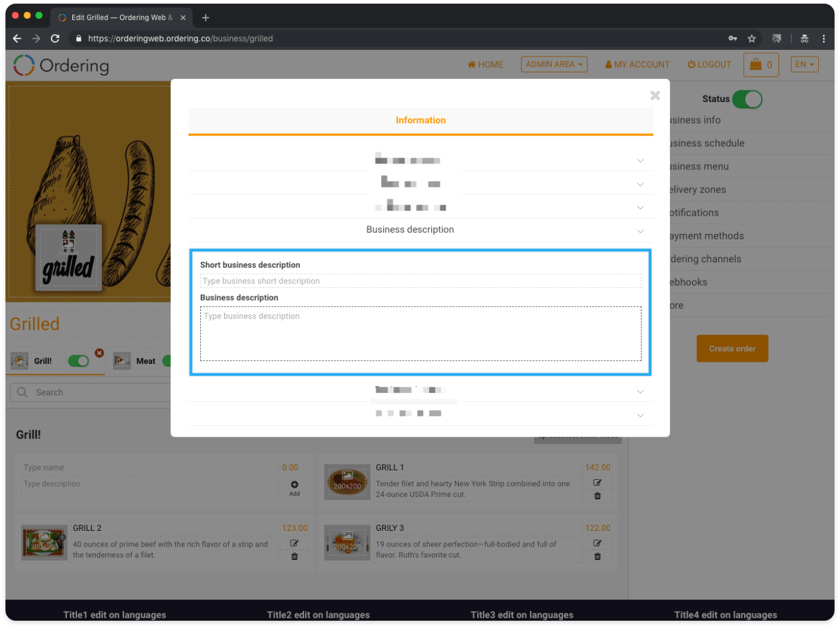Click the GRILL 1 price 142.00
Image resolution: width=840 pixels, height=628 pixels.
[598, 468]
